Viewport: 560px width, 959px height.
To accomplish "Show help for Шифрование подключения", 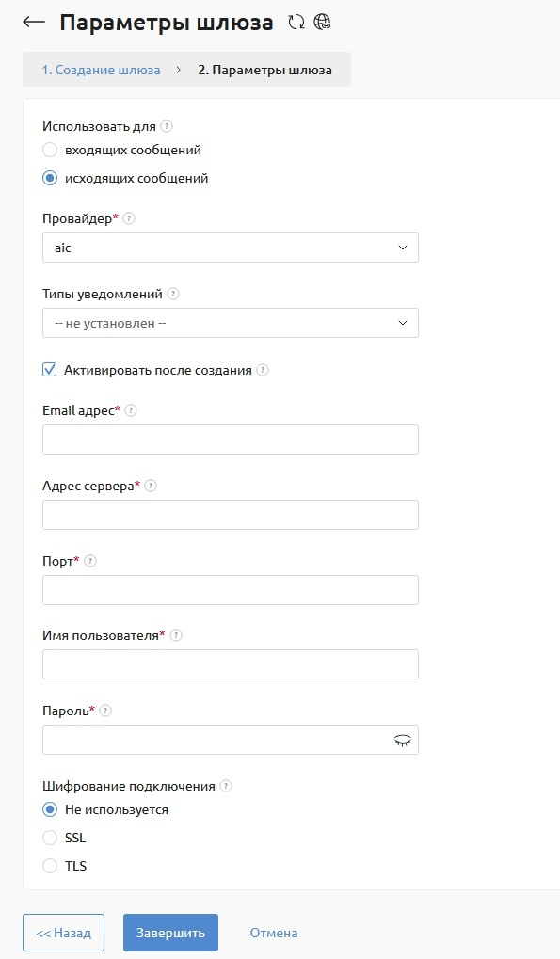I will pos(226,786).
